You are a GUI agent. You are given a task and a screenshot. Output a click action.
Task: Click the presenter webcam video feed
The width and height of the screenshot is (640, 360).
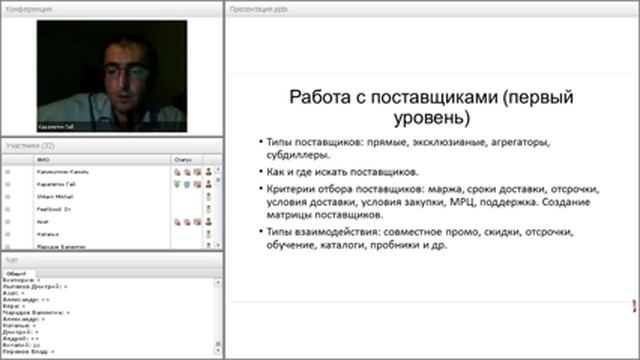pos(112,76)
